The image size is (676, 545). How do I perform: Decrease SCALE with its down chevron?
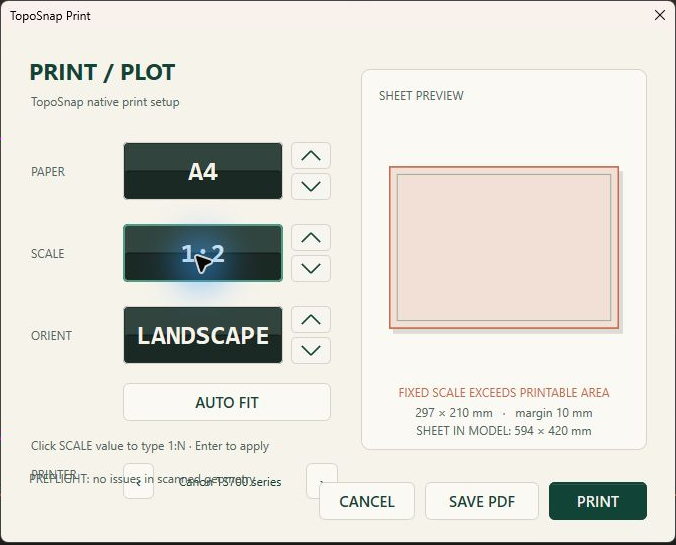coord(311,268)
